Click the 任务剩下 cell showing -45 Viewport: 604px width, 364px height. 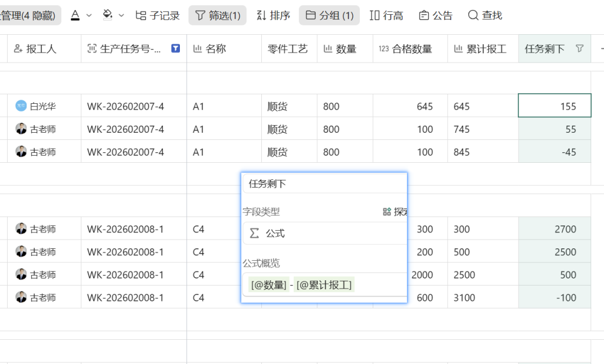(554, 152)
